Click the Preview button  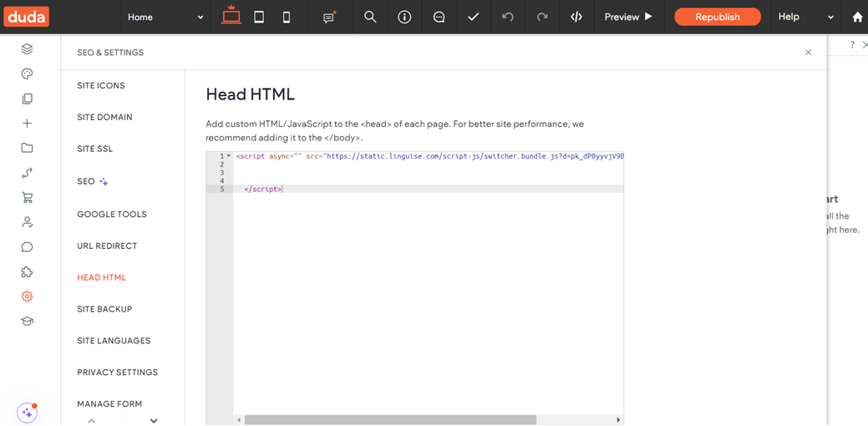pos(628,18)
